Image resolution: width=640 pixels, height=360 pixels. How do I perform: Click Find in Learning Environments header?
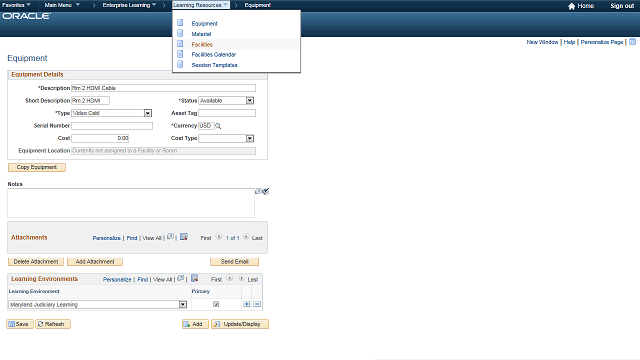pos(142,280)
